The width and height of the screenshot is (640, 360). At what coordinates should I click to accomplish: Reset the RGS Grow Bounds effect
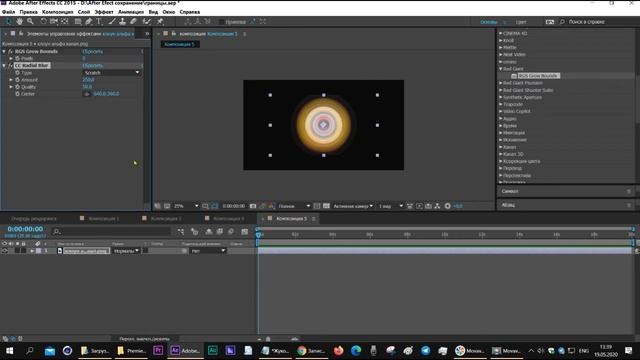[x=93, y=52]
